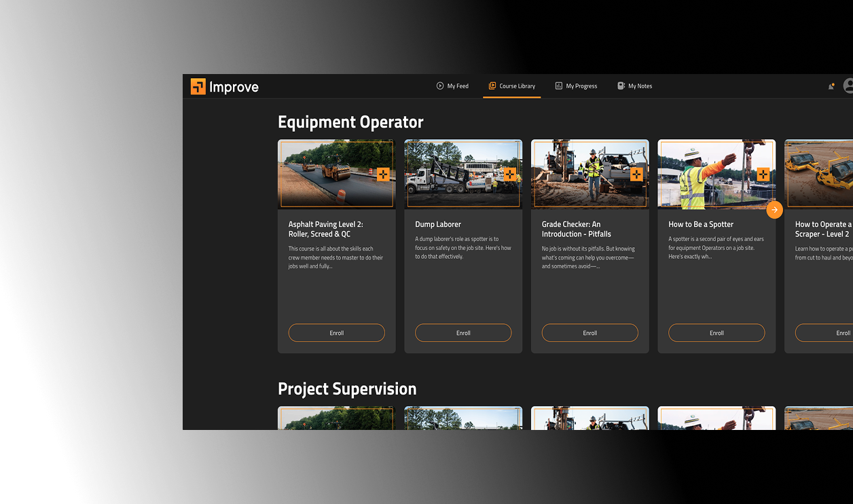This screenshot has height=504, width=853.
Task: Enroll in Grade Checker Introduction course
Action: (x=590, y=333)
